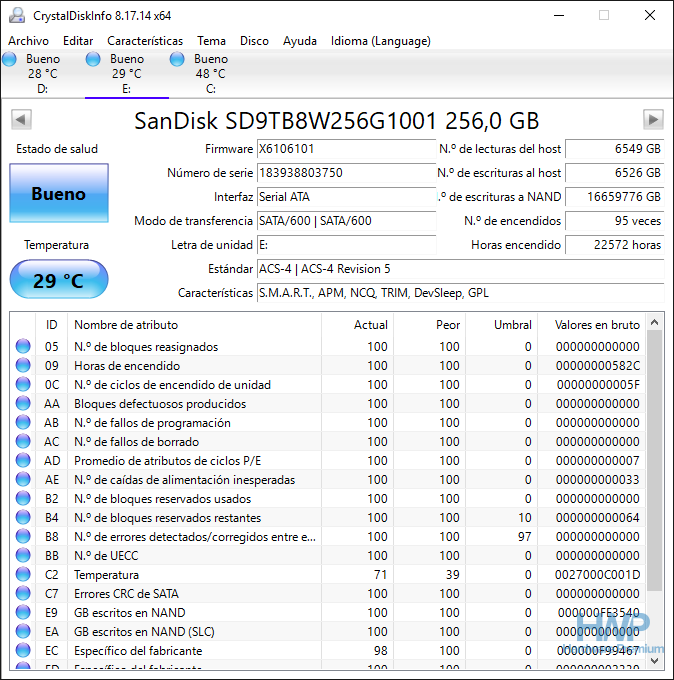Click the 29 °C temperature button

(59, 279)
